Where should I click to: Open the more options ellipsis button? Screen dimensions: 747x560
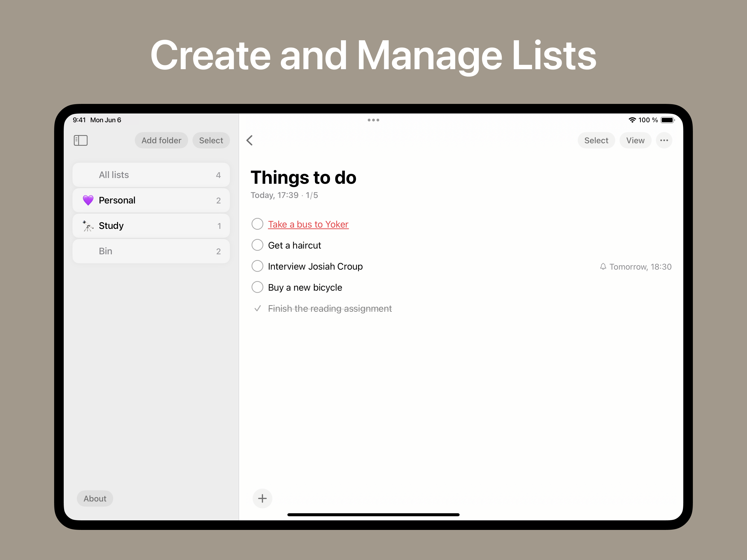[664, 140]
